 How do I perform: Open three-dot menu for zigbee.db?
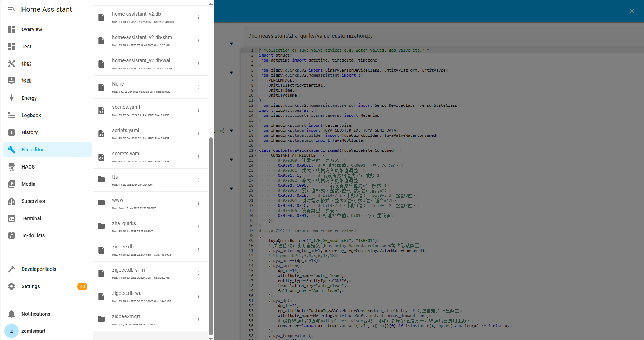199,250
